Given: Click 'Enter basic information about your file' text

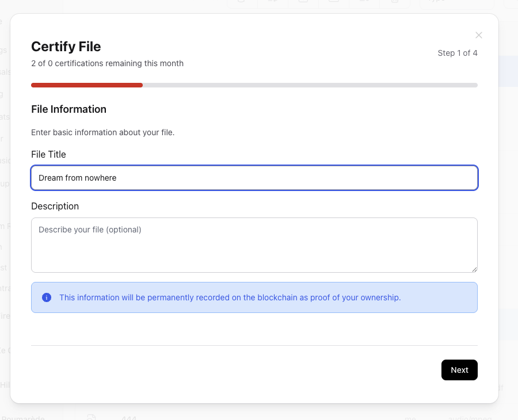Looking at the screenshot, I should 102,132.
